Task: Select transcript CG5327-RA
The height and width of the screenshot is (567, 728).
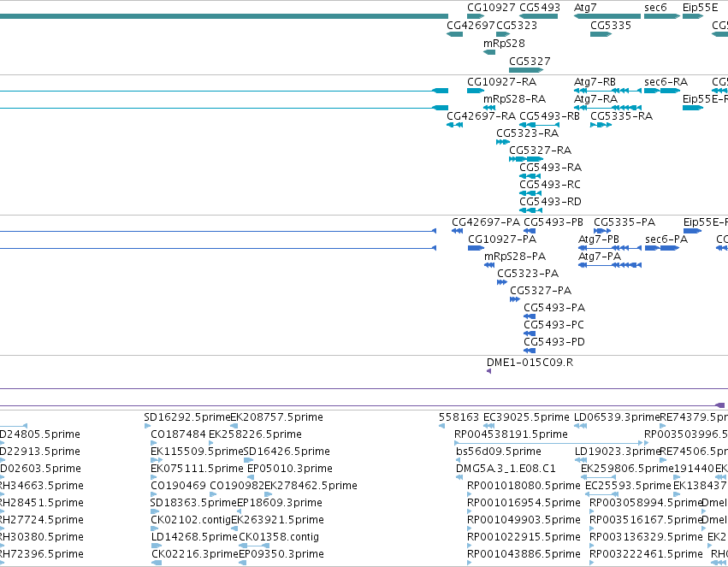Action: coord(540,151)
